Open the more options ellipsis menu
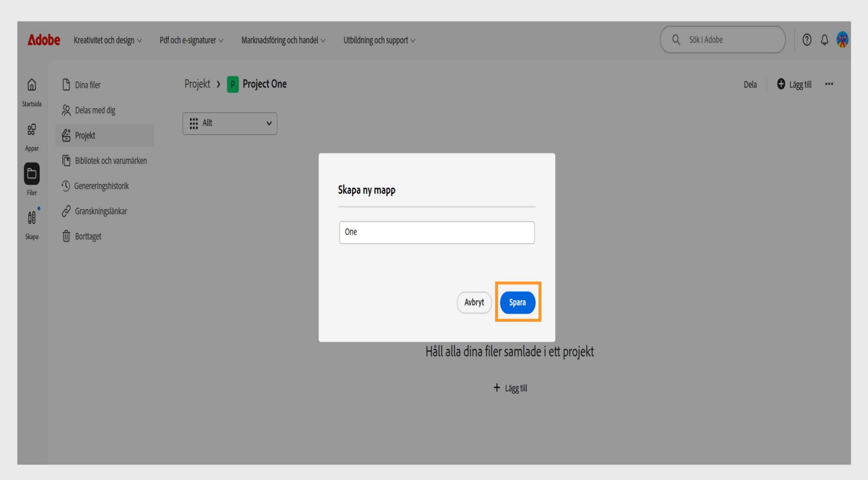This screenshot has width=868, height=480. [830, 84]
